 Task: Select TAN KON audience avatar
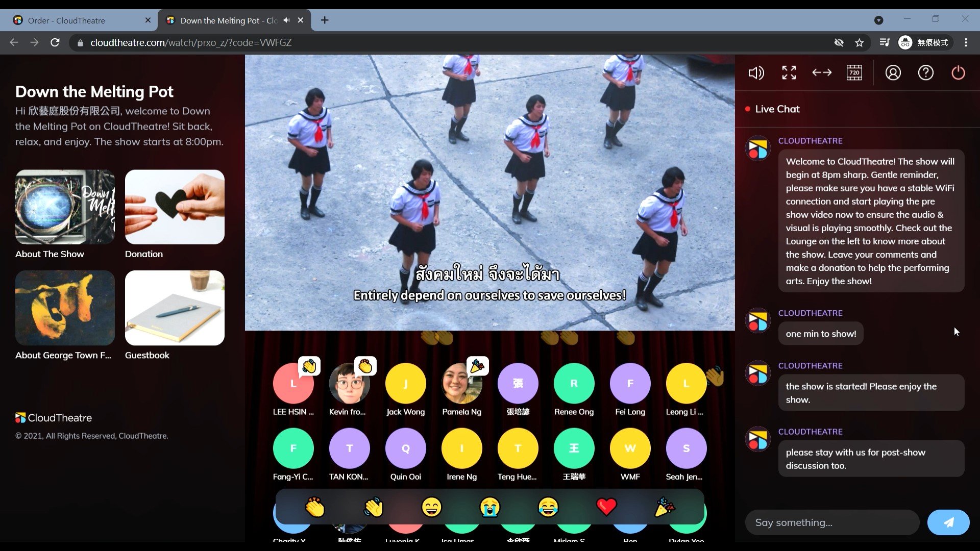[350, 448]
